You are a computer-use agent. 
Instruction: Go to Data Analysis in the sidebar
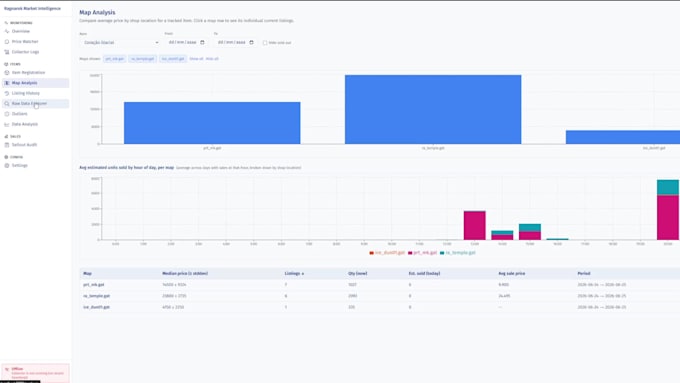[x=35, y=124]
